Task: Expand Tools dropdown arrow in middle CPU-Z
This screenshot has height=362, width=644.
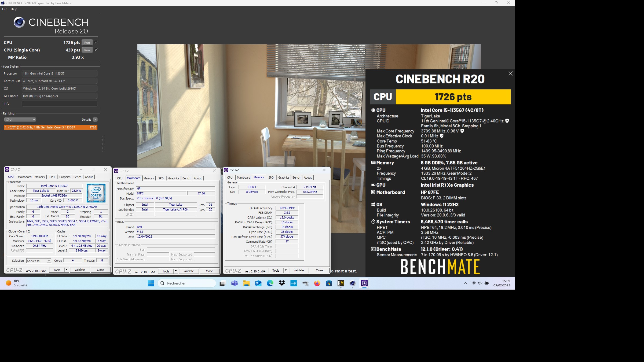Action: coord(175,271)
